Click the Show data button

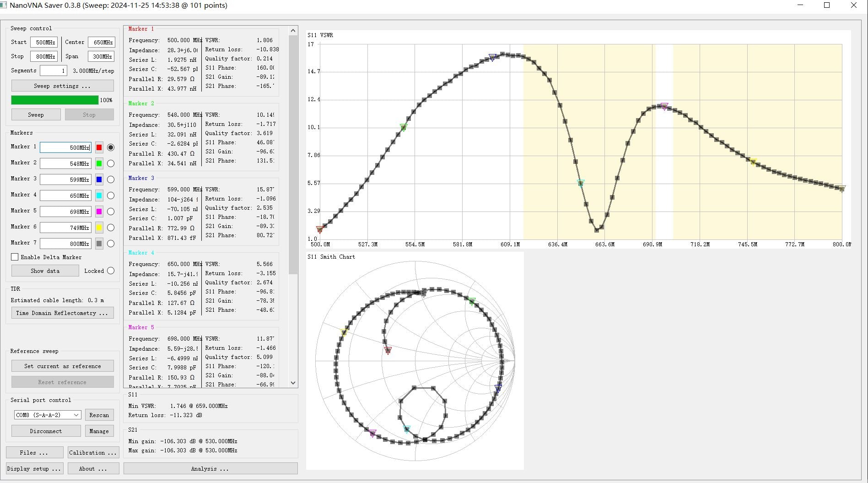(45, 271)
